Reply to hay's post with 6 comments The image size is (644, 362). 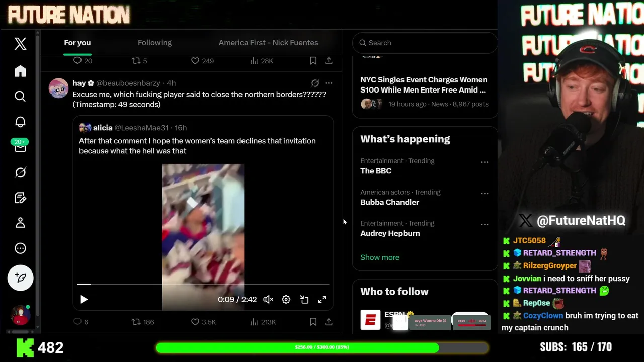[x=80, y=322]
